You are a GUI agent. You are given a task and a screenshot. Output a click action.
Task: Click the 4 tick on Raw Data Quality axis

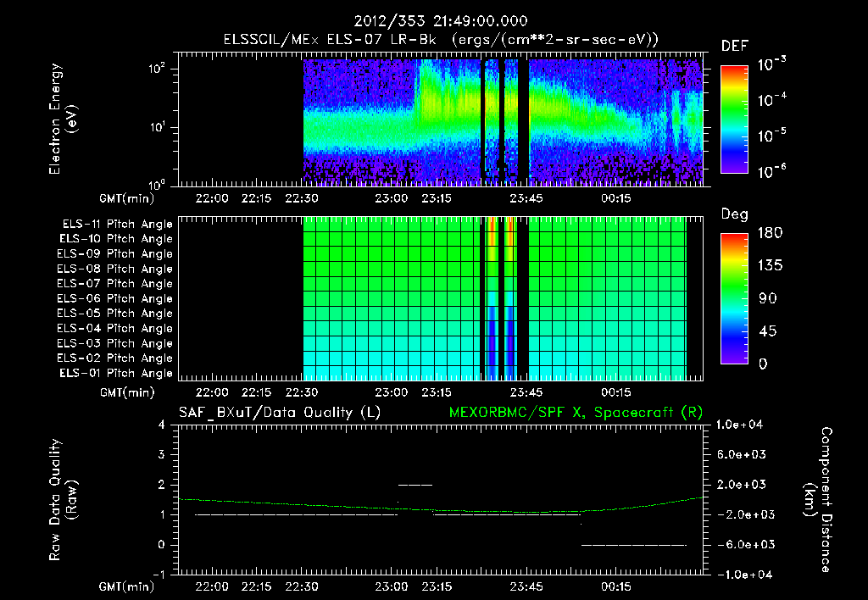tap(161, 425)
